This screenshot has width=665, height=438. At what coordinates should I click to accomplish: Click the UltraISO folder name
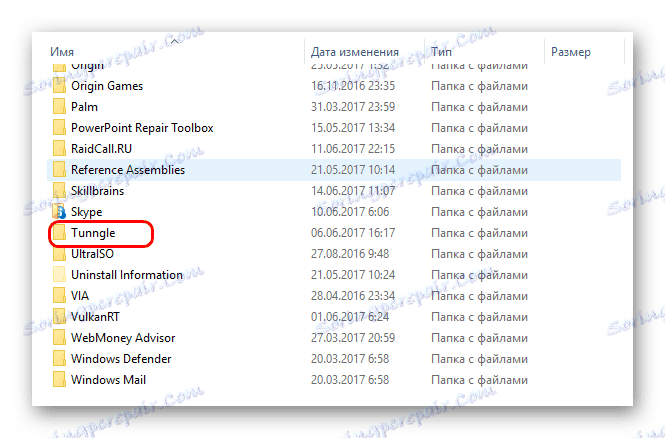92,254
